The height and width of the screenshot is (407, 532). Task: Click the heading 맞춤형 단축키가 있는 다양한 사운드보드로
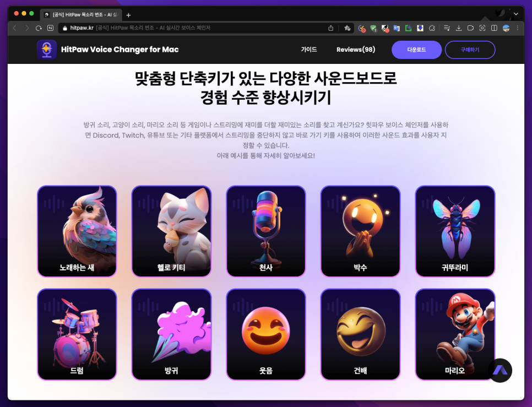265,78
